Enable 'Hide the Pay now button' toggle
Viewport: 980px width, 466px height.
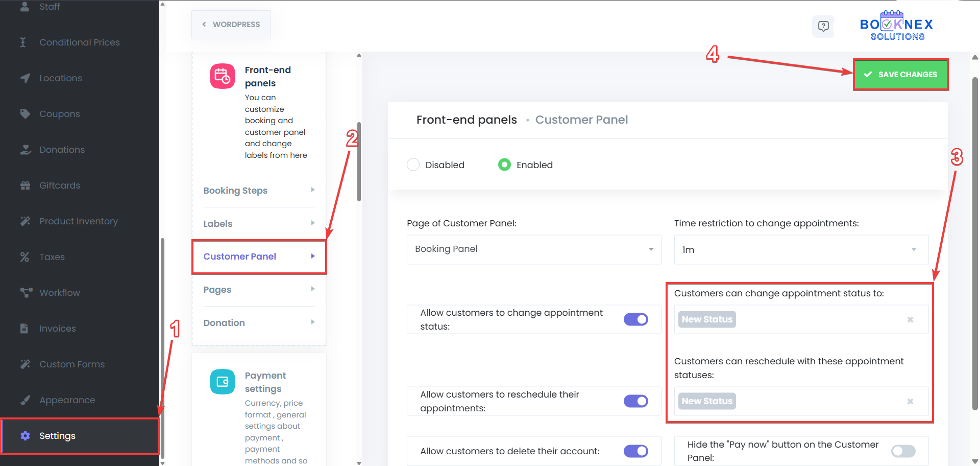903,451
